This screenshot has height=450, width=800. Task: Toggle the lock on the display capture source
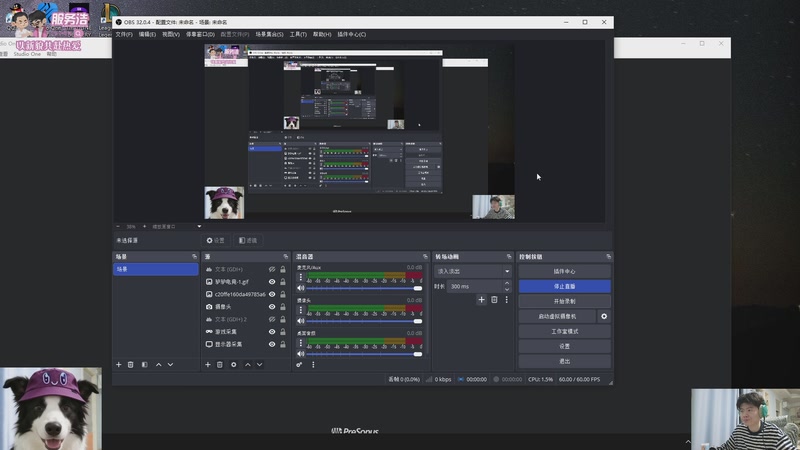pos(283,344)
